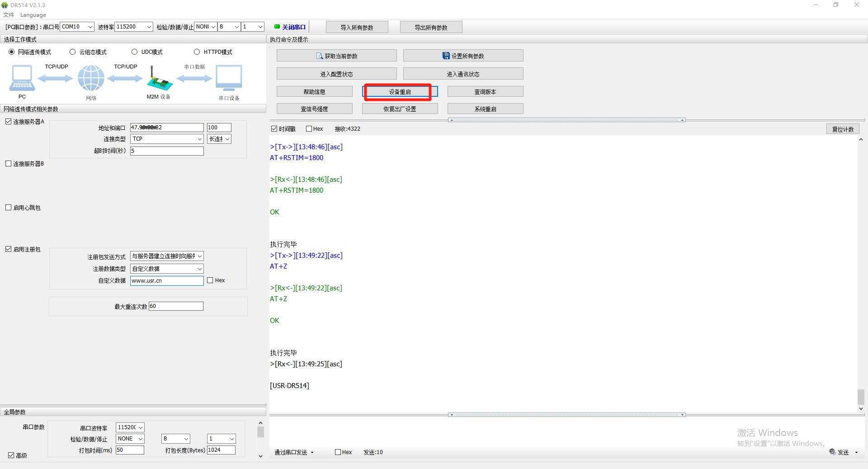The height and width of the screenshot is (469, 868).
Task: Click the 设置所有参数 button with save icon
Action: (x=463, y=56)
